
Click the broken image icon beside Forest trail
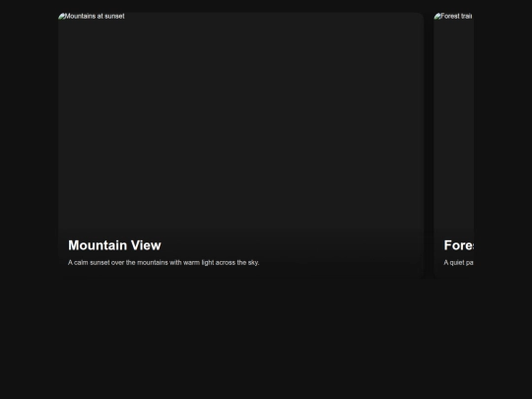pyautogui.click(x=437, y=17)
